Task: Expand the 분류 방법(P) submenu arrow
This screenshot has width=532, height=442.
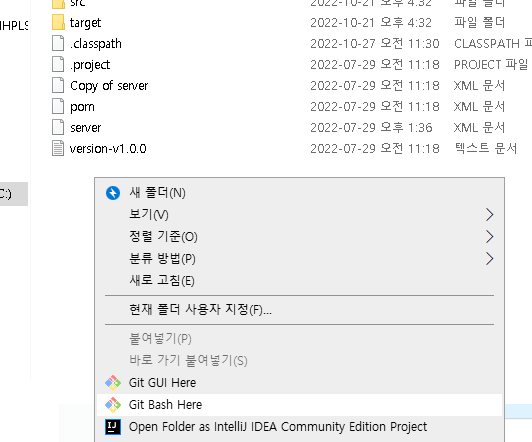Action: pos(489,259)
